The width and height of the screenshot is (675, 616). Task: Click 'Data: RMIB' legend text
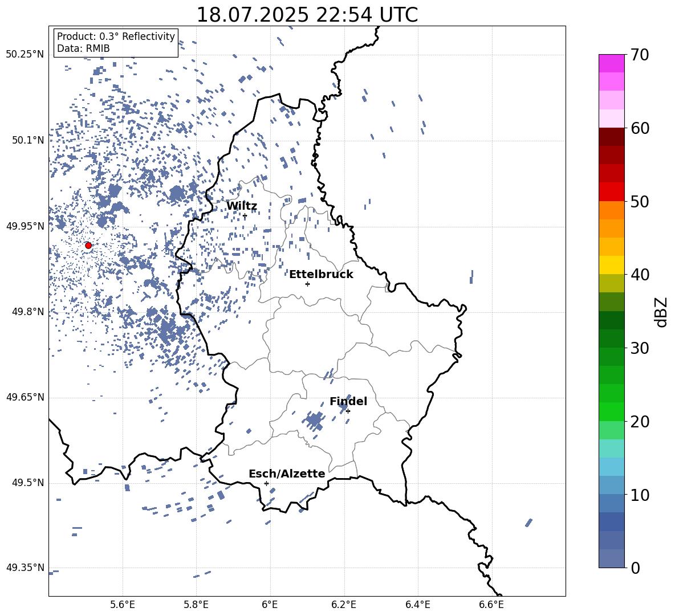[83, 48]
